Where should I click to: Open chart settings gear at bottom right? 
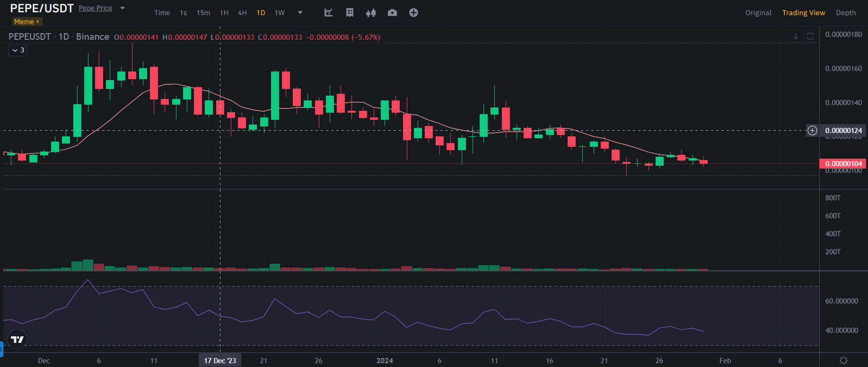843,360
